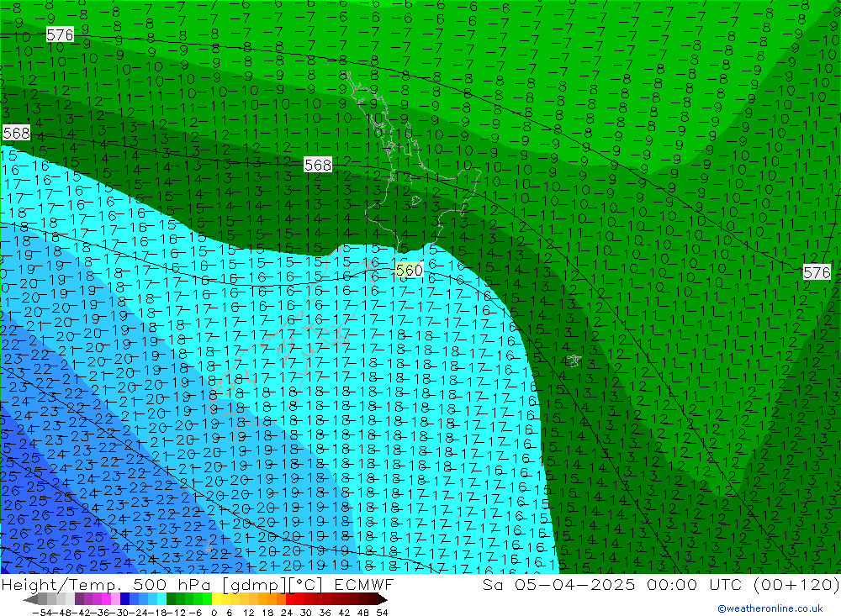Click the left gray arrow of color scale

[x=30, y=599]
